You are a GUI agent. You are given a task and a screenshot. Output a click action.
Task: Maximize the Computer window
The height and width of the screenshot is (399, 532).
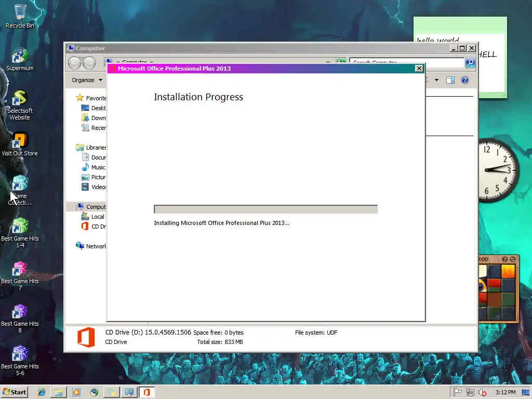tap(462, 48)
